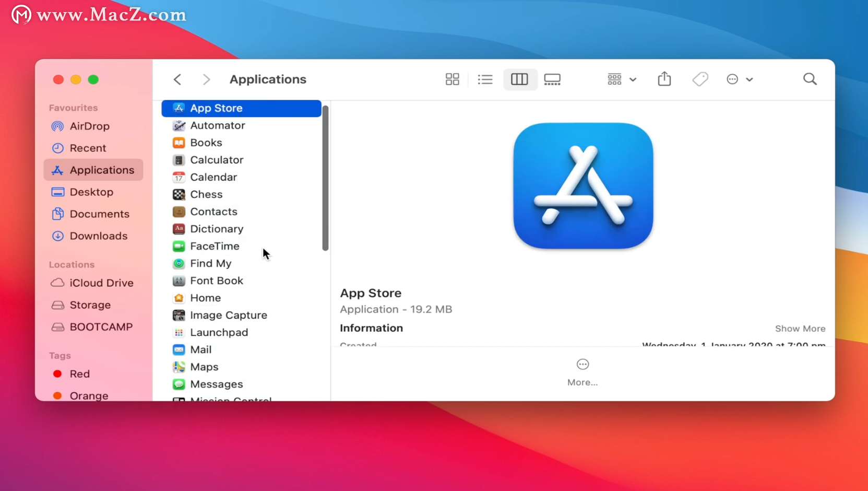Select Applications in the sidebar
This screenshot has width=868, height=491.
(x=93, y=170)
